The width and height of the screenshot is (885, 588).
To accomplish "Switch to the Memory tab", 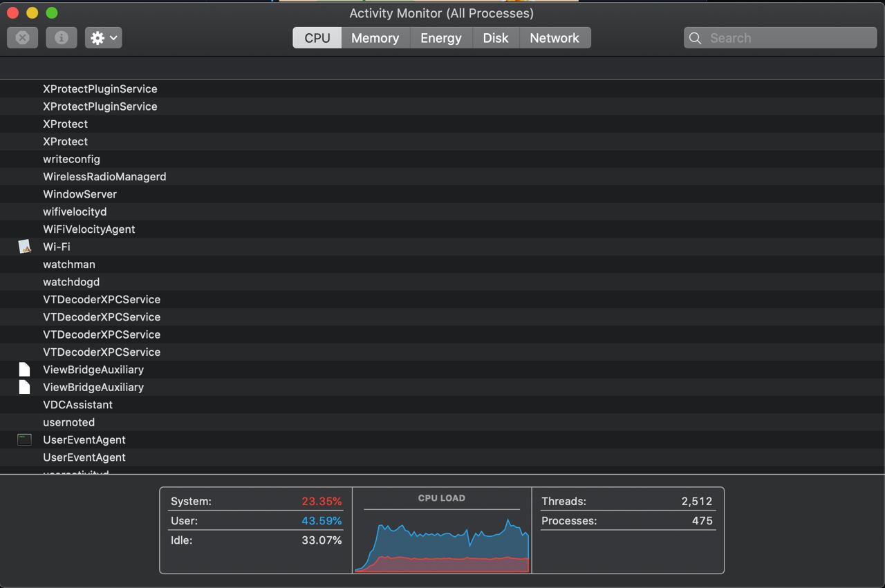I will tap(375, 38).
